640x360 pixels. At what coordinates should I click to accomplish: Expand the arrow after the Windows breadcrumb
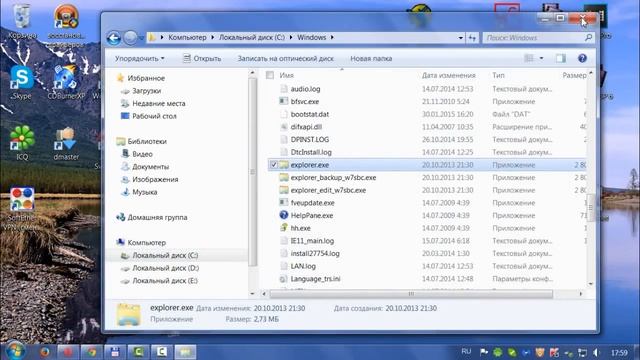coord(332,38)
